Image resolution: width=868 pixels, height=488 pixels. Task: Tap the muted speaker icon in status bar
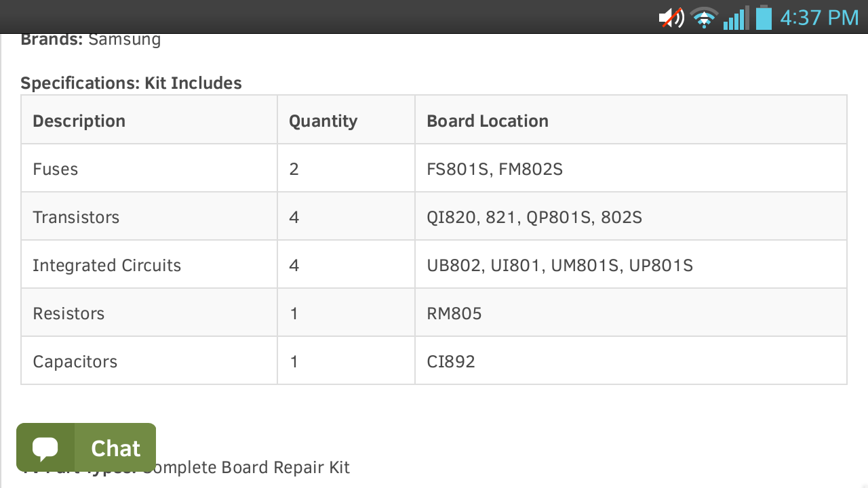[x=671, y=17]
